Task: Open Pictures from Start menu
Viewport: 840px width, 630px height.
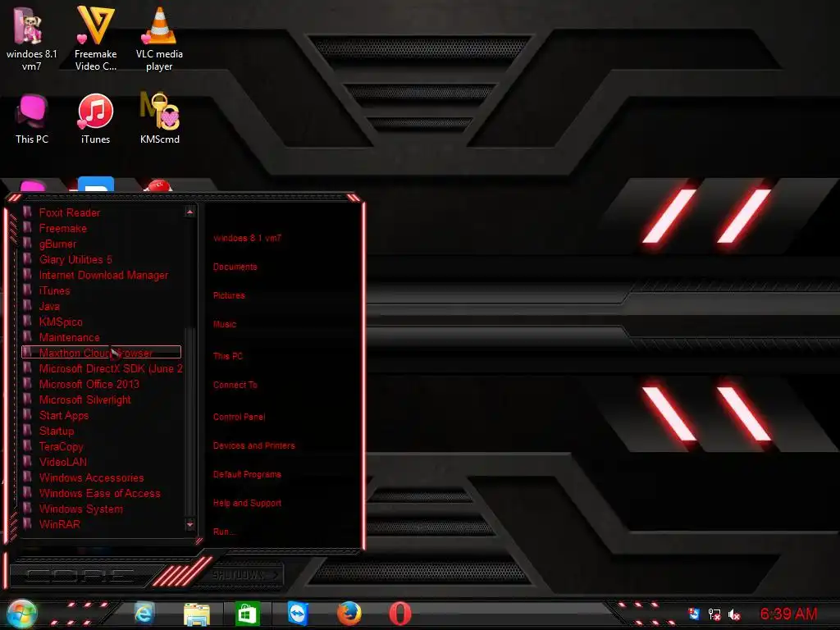Action: pyautogui.click(x=229, y=295)
